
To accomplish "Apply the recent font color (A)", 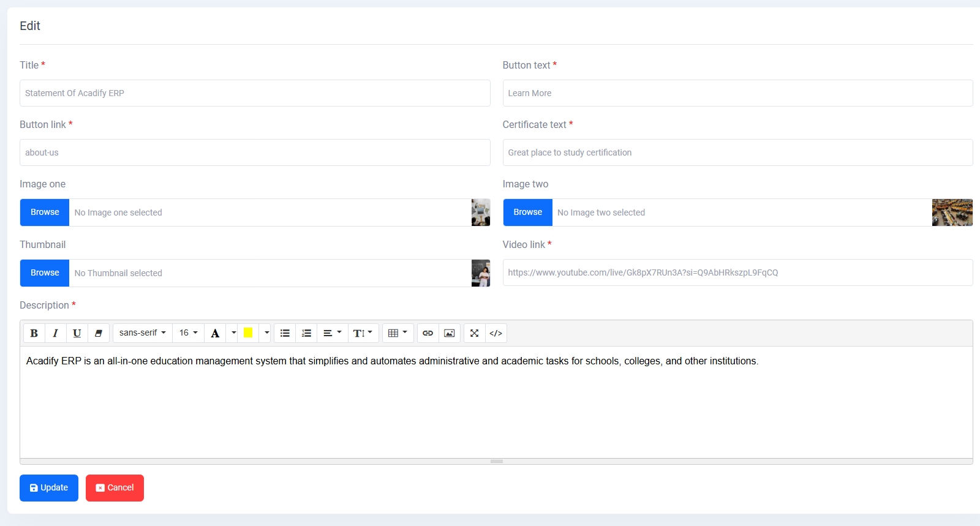I will pos(215,333).
